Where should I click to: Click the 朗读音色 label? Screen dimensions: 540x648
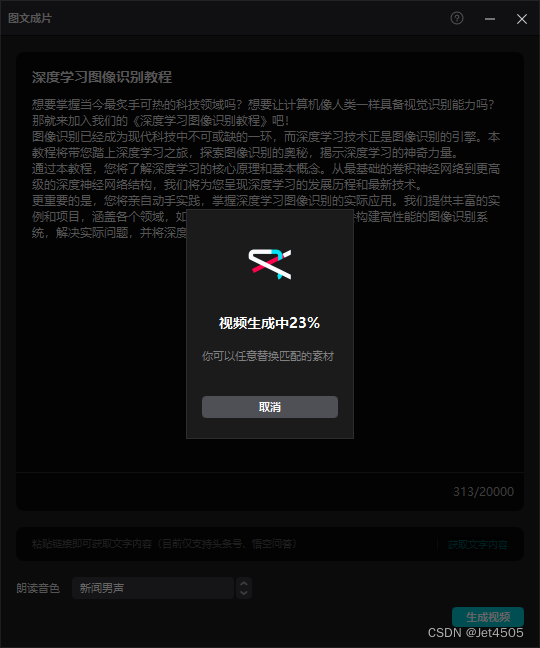(x=38, y=588)
